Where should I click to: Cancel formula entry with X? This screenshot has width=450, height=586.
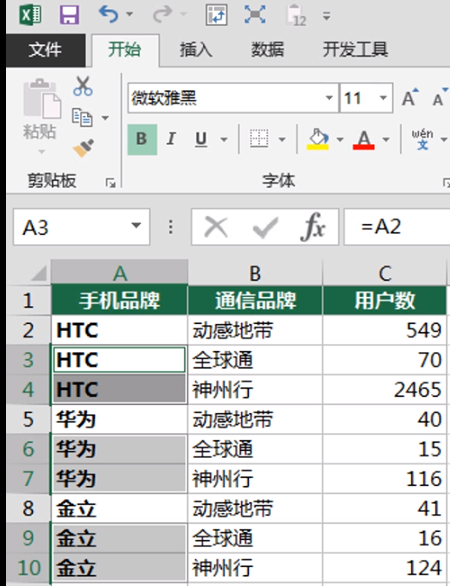point(216,227)
